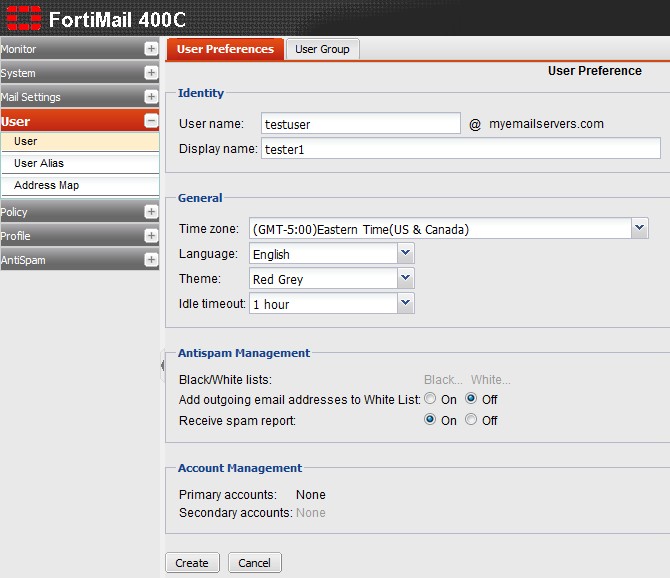Open the Black... list link
This screenshot has height=578, width=670.
click(443, 380)
